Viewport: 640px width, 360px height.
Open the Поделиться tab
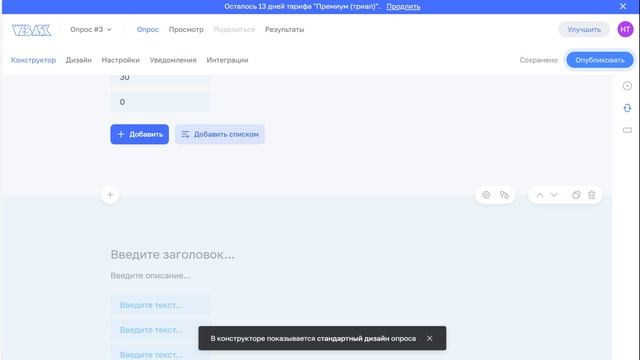pos(234,29)
